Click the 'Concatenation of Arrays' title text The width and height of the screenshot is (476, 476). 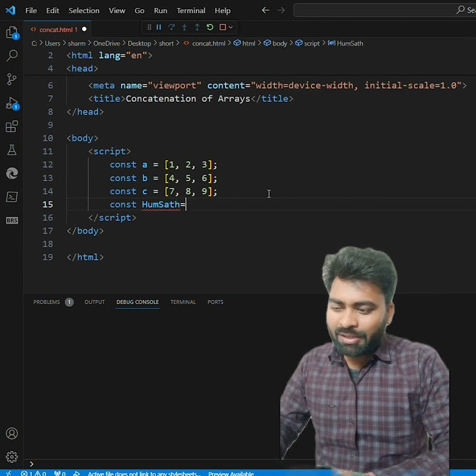pos(188,99)
